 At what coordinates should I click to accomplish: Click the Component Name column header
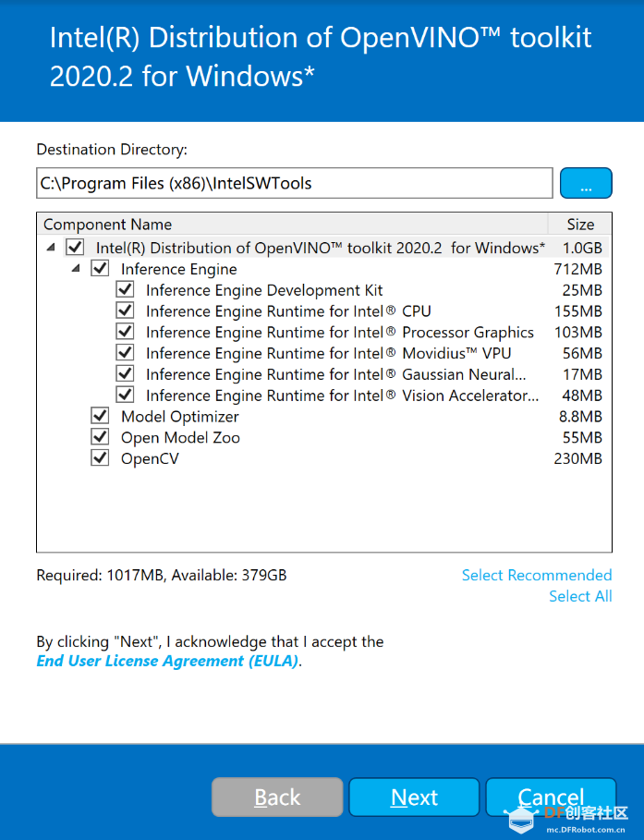point(293,224)
